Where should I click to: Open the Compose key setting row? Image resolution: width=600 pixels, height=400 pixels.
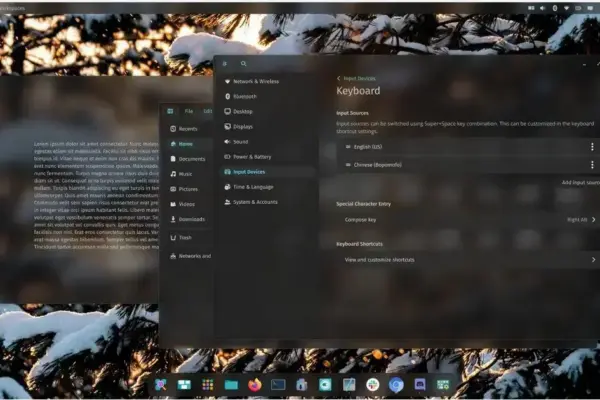click(x=468, y=220)
